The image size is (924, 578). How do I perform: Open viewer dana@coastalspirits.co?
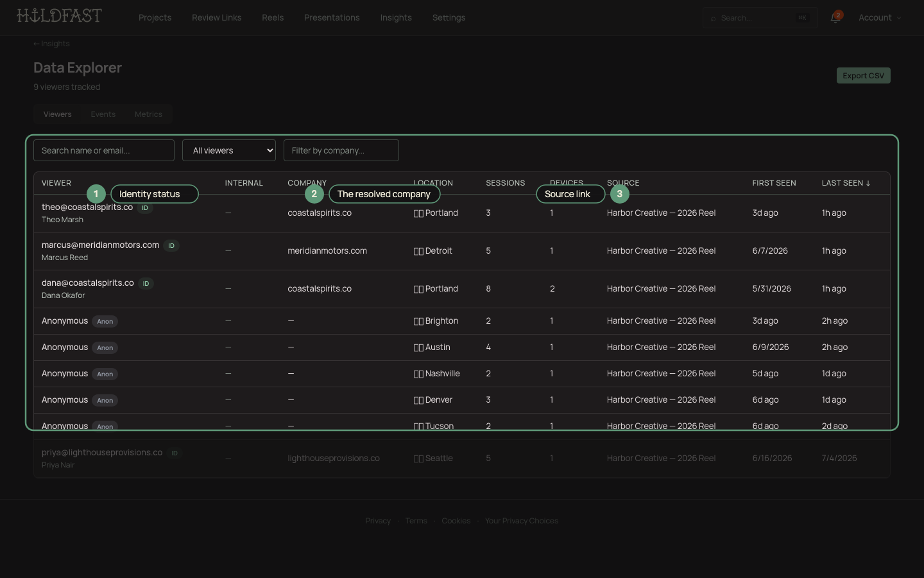click(x=88, y=283)
